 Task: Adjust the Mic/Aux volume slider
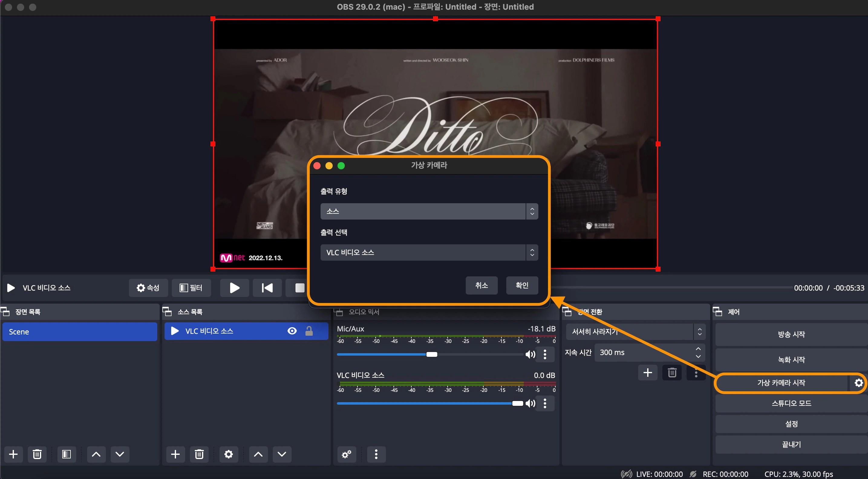[432, 354]
